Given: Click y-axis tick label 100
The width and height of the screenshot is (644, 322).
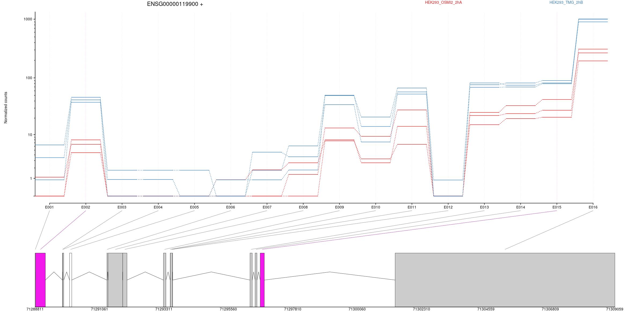Looking at the screenshot, I should click(x=29, y=78).
